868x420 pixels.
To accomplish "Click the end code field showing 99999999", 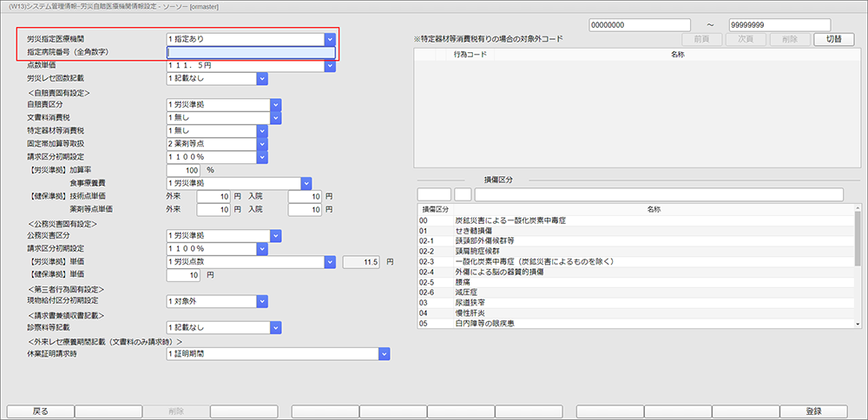I will [772, 24].
